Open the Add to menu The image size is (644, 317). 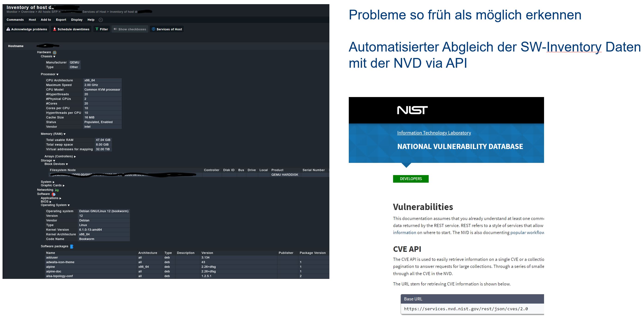46,20
